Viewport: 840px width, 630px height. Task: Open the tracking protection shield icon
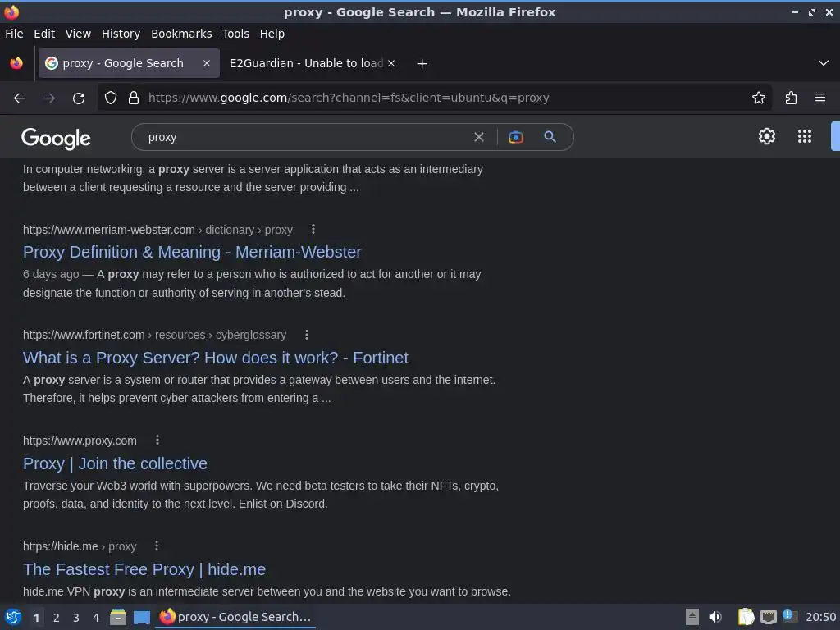pyautogui.click(x=111, y=98)
